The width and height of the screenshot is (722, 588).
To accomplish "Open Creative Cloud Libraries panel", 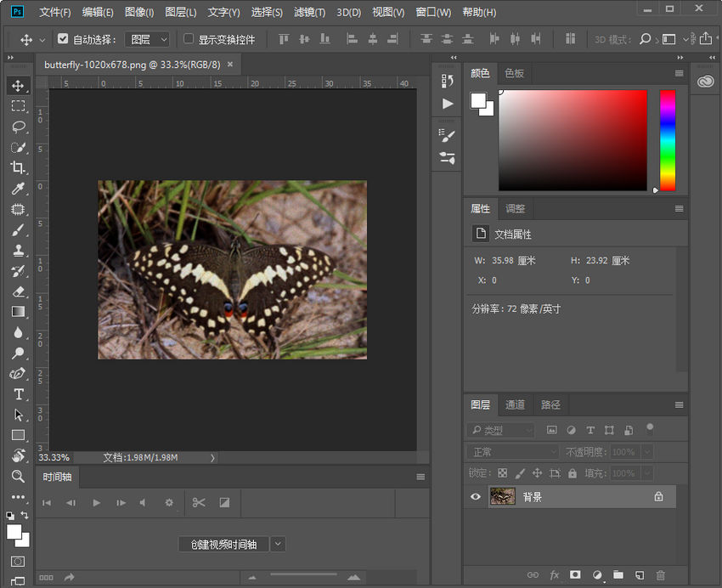I will 705,82.
